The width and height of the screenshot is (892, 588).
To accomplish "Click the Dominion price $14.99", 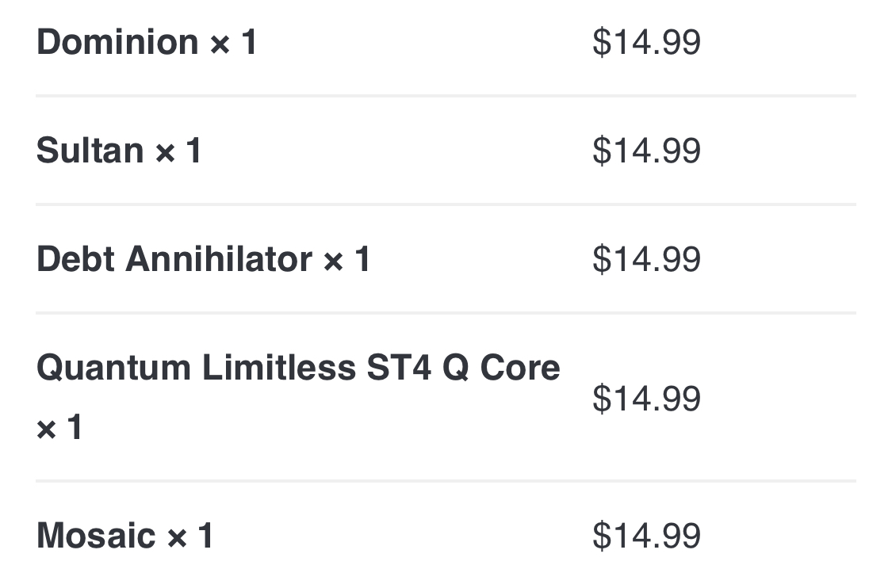I will pyautogui.click(x=646, y=42).
